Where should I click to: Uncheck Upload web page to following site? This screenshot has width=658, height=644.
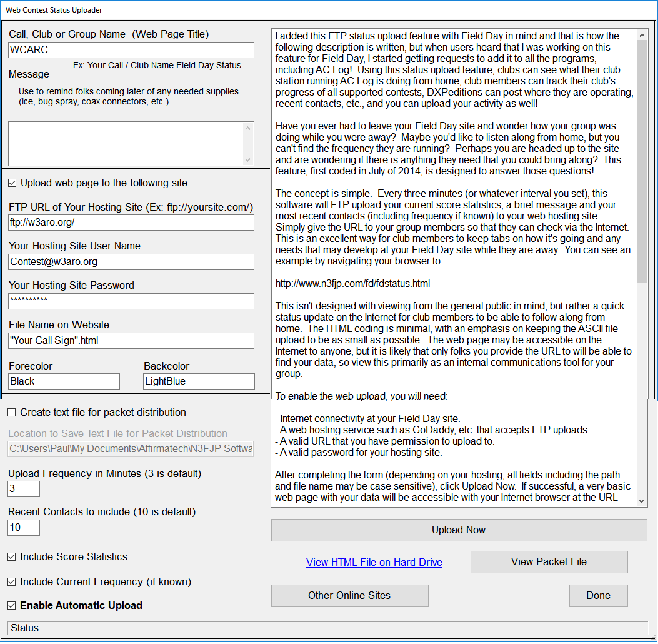click(x=12, y=183)
